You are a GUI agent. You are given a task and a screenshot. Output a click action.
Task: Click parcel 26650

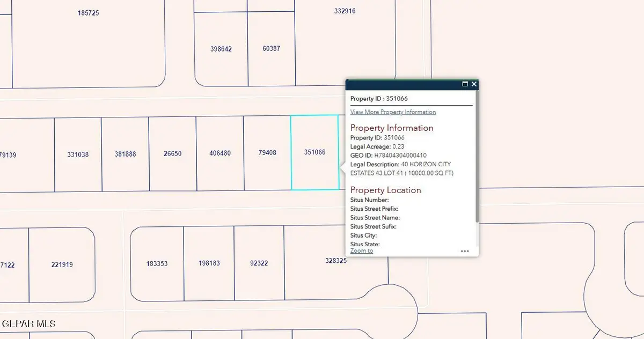[172, 153]
